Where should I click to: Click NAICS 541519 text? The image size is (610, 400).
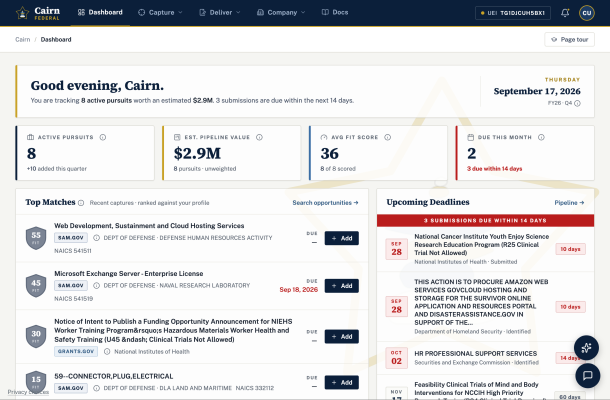[74, 299]
